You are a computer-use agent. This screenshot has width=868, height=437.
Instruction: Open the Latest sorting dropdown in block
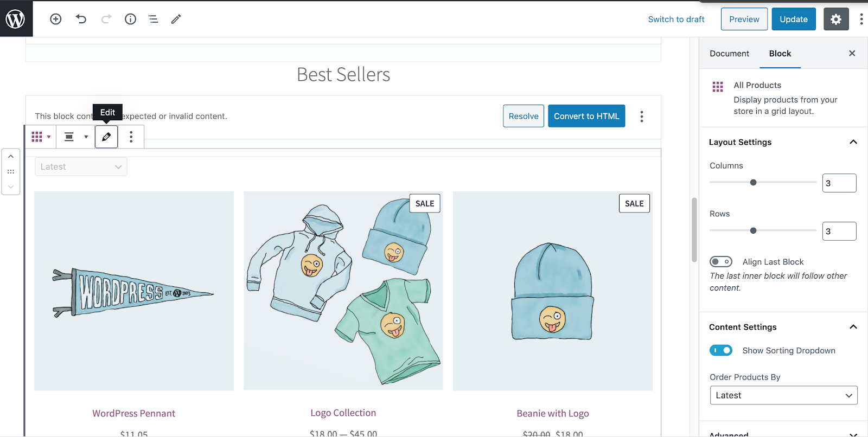pos(81,167)
